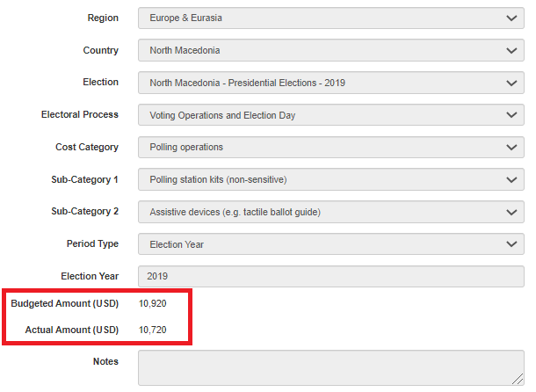Expand the Country dropdown set to North Macedonia
This screenshot has height=392, width=536.
pyautogui.click(x=330, y=51)
